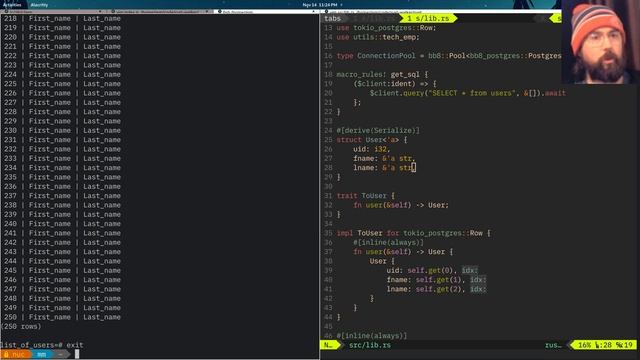Click the vim mode indicator 'N…' in statusline
Image resolution: width=640 pixels, height=360 pixels.
pos(329,345)
